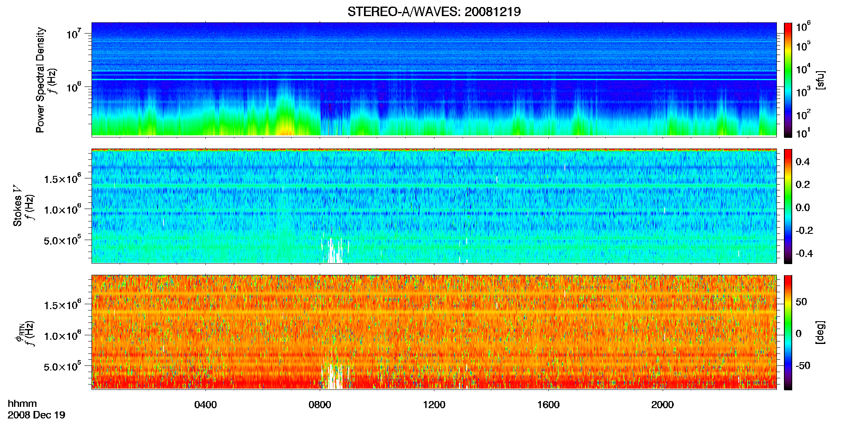Pick the Stokes V colorbar

pos(788,206)
